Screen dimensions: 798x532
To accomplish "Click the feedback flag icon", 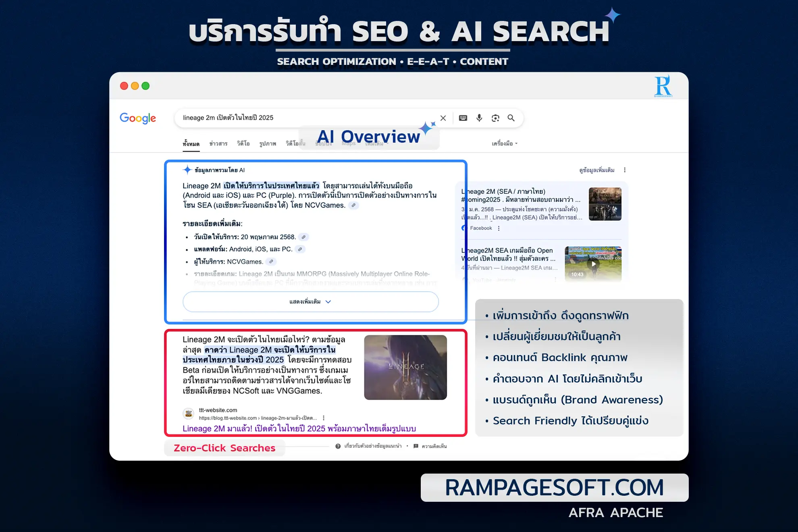I will (416, 446).
